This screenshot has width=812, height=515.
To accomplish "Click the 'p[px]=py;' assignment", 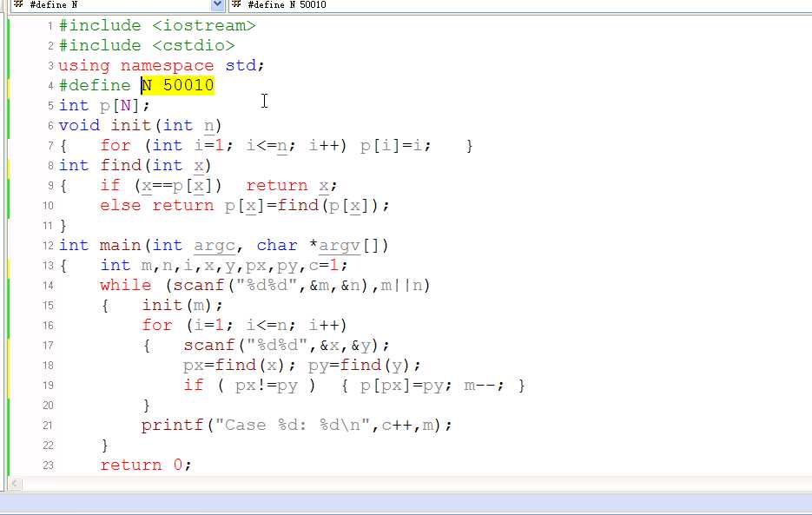I will (x=406, y=386).
